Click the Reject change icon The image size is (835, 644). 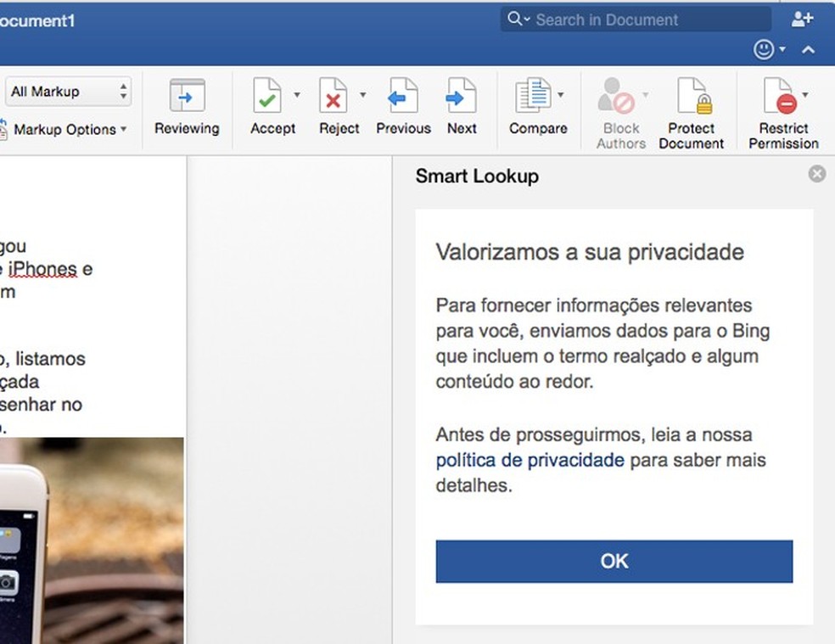tap(333, 97)
